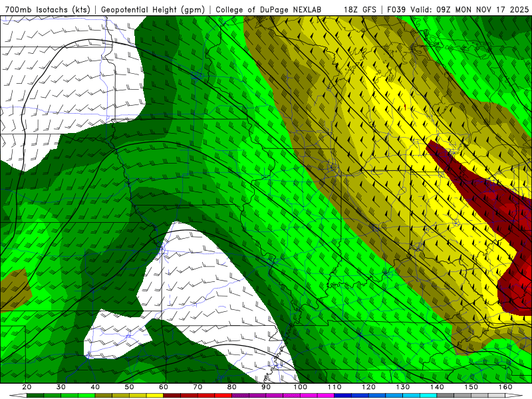Click the 130 kt label on color scale
Viewport: 532px width, 399px height.
403,387
